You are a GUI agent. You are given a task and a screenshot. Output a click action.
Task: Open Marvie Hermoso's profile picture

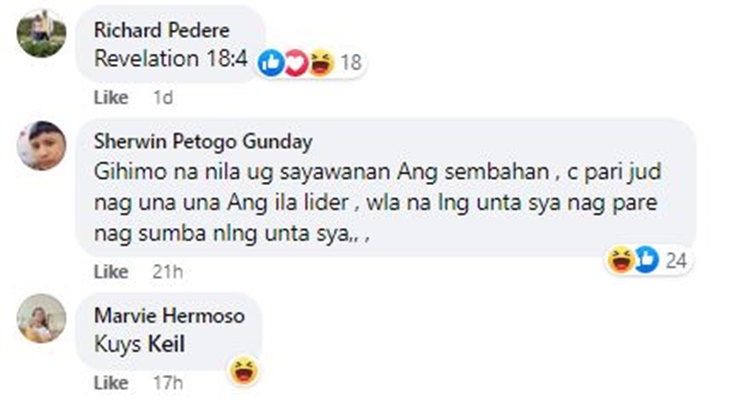(x=42, y=319)
